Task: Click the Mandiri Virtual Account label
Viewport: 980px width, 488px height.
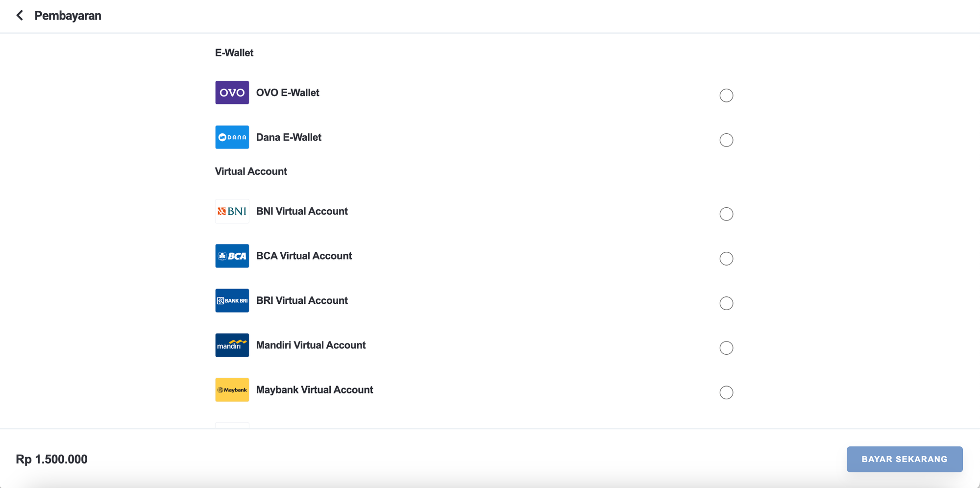Action: (x=311, y=345)
